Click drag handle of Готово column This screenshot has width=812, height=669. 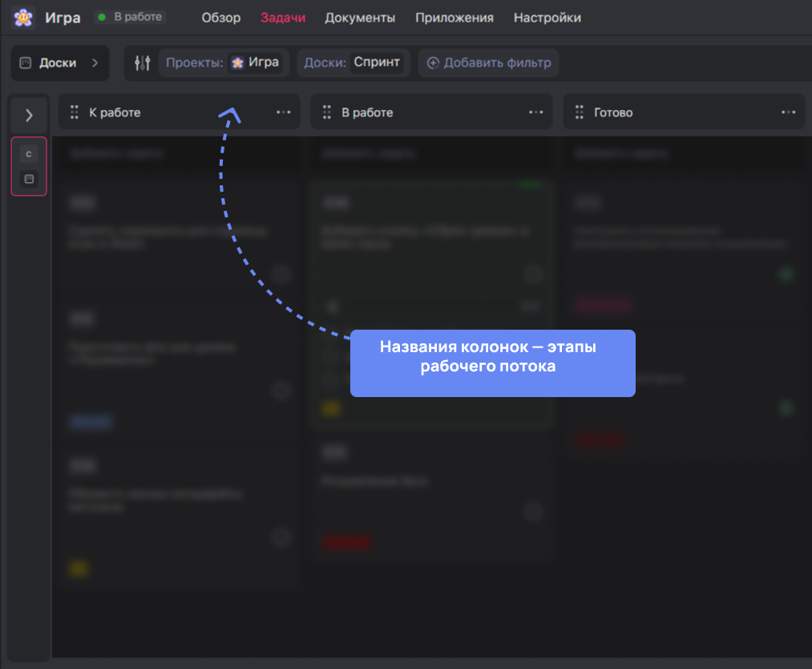pos(579,112)
